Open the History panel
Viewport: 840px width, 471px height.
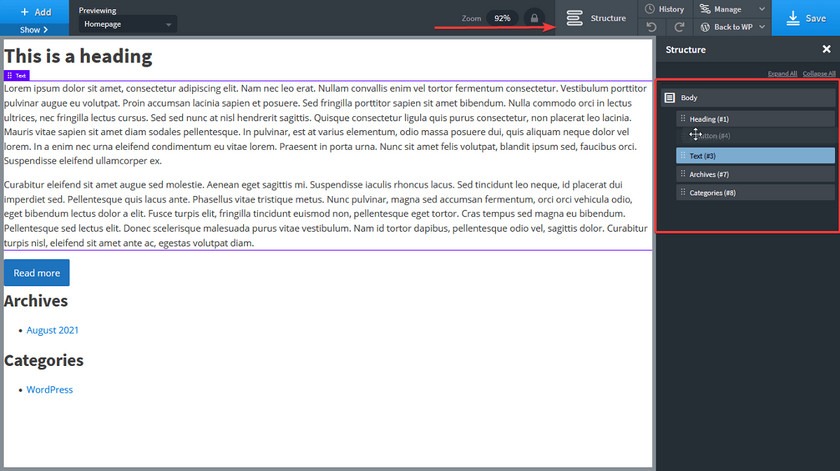665,9
